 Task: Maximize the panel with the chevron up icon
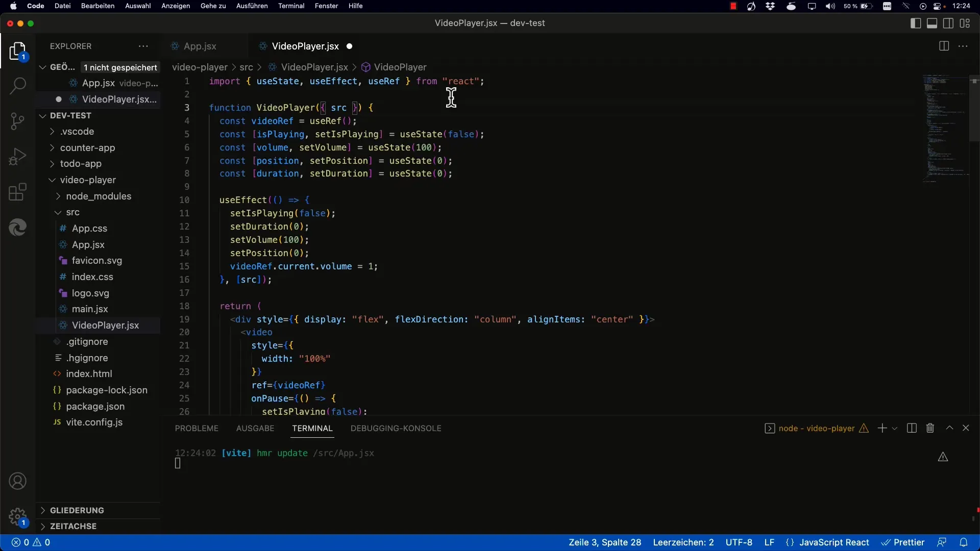[949, 428]
